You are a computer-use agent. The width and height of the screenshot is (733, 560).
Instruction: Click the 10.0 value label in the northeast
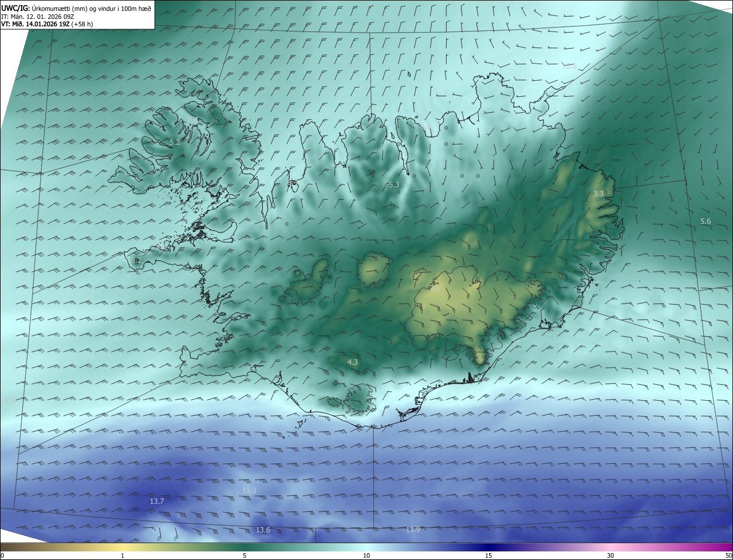pos(569,66)
